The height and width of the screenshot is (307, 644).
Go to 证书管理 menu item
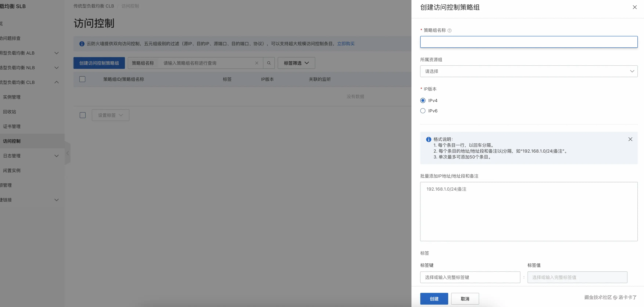click(12, 127)
